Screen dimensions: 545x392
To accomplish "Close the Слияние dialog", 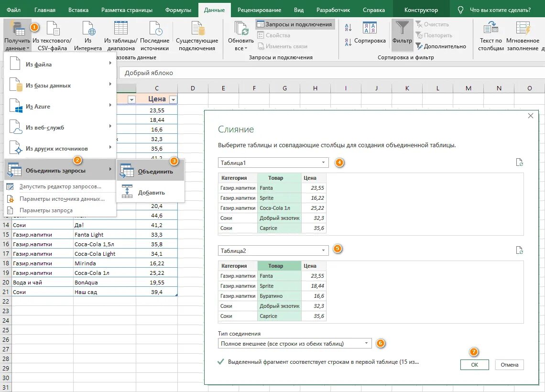I will click(530, 116).
